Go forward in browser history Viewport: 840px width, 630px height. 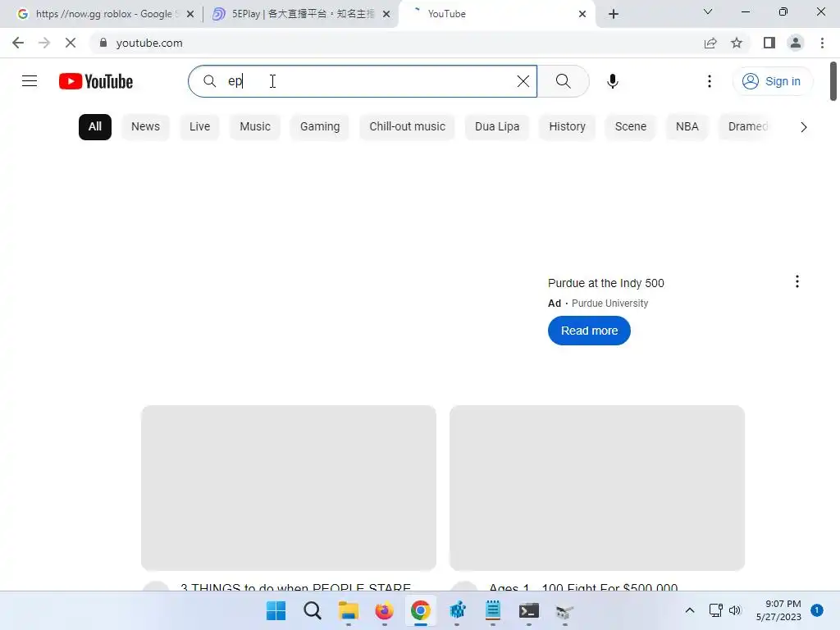coord(44,43)
